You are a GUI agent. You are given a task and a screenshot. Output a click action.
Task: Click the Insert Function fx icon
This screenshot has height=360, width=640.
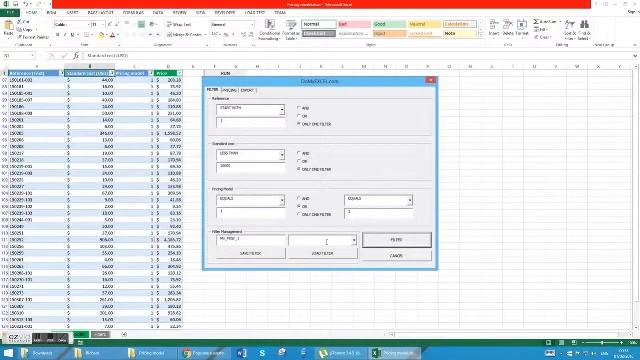tap(76, 56)
